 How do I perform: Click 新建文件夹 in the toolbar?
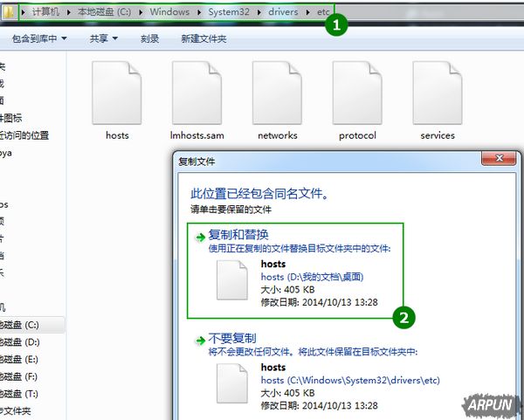203,39
